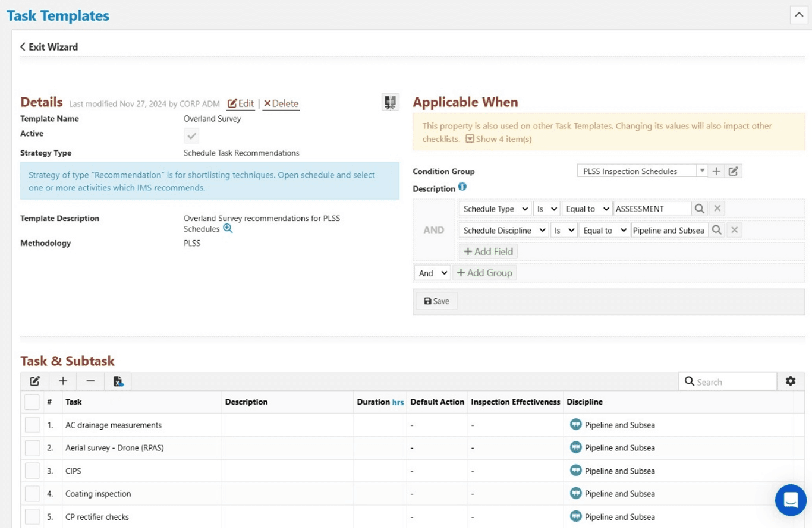Select checkbox for CP rectifier checks row
This screenshot has width=812, height=530.
32,517
